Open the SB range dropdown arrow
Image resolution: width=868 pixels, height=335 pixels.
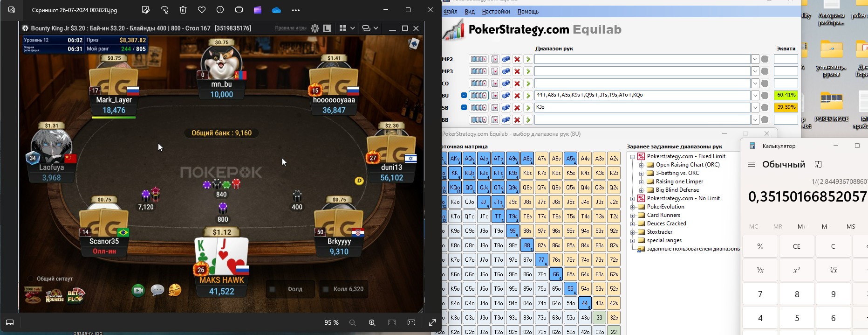755,107
